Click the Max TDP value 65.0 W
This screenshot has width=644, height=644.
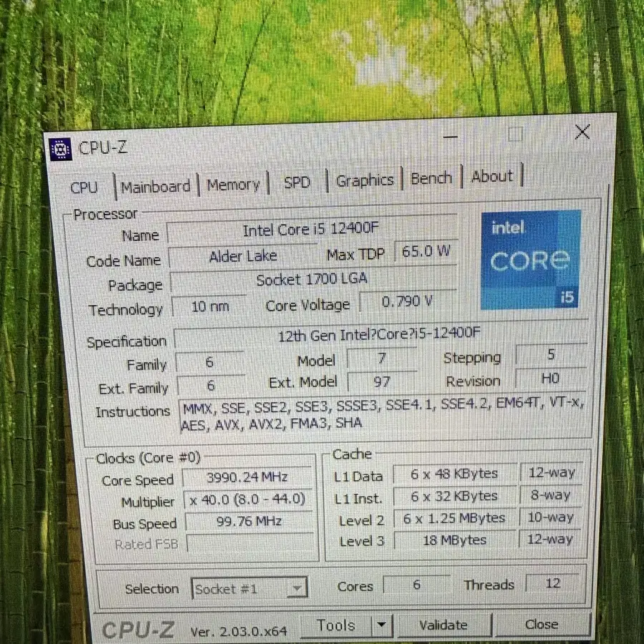(426, 250)
